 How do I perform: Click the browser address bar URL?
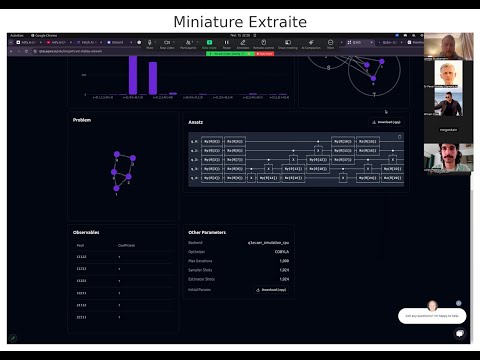click(71, 51)
